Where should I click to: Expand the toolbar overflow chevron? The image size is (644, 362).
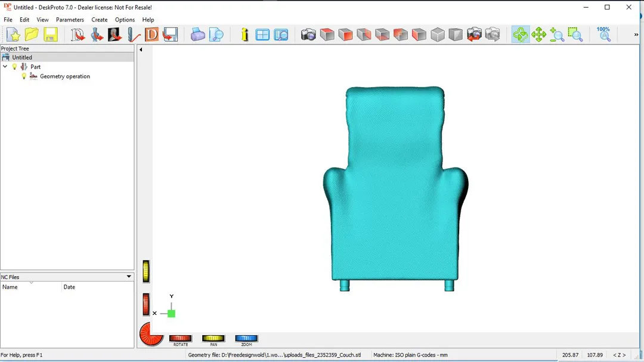tap(636, 35)
